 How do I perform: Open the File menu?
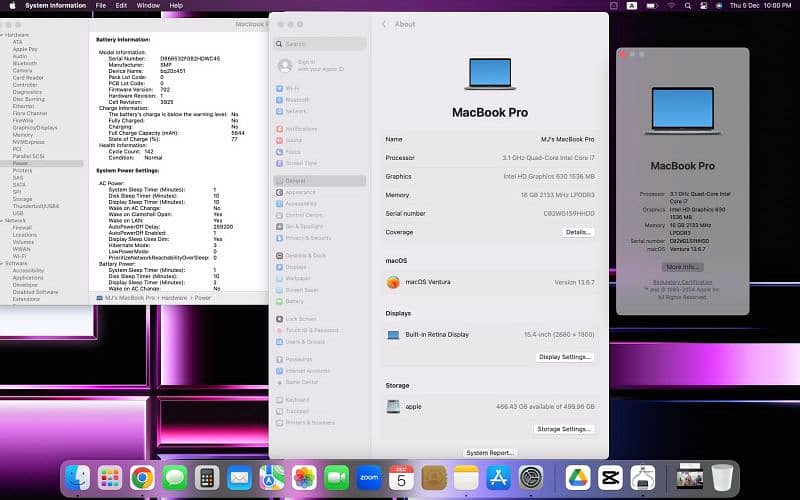coord(101,5)
